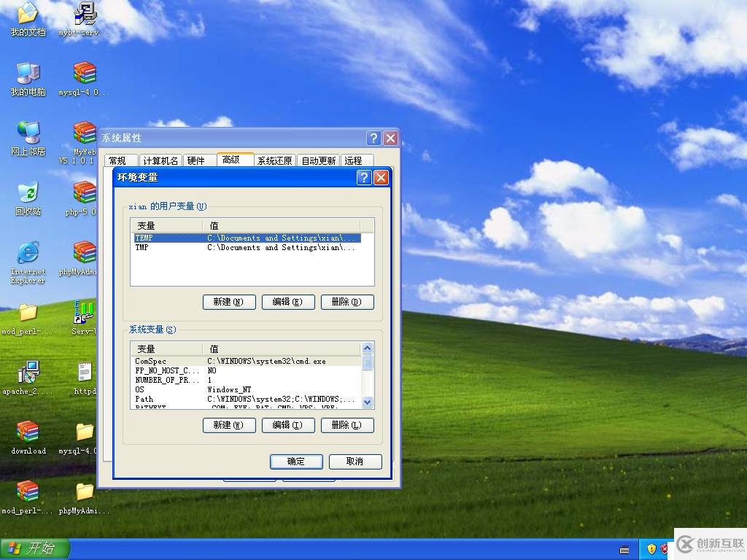Close the 系统属性 window
747x560 pixels.
point(391,138)
